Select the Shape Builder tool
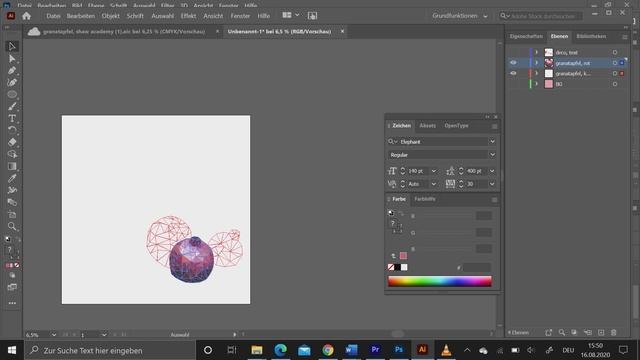 coord(12,154)
